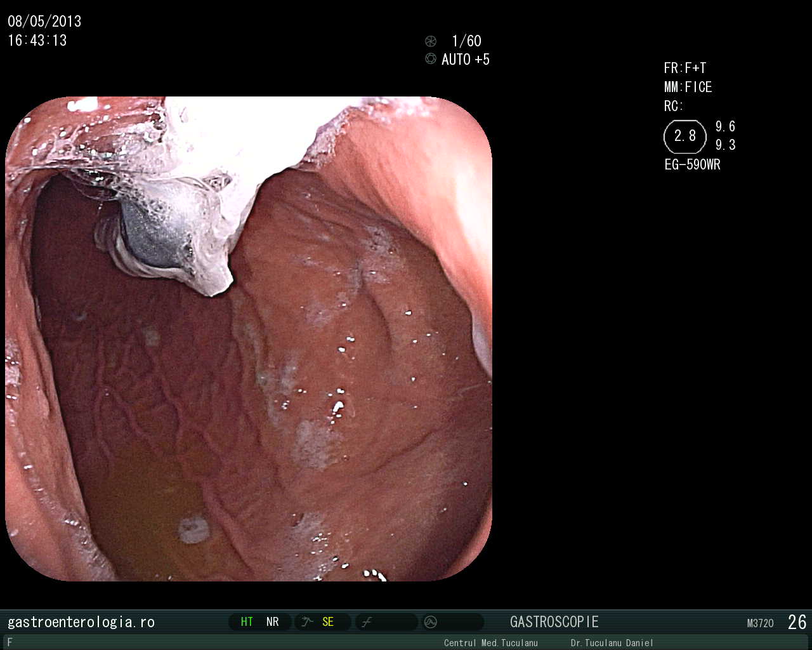
Task: Click the date 08/05/2013
Action: pos(44,22)
